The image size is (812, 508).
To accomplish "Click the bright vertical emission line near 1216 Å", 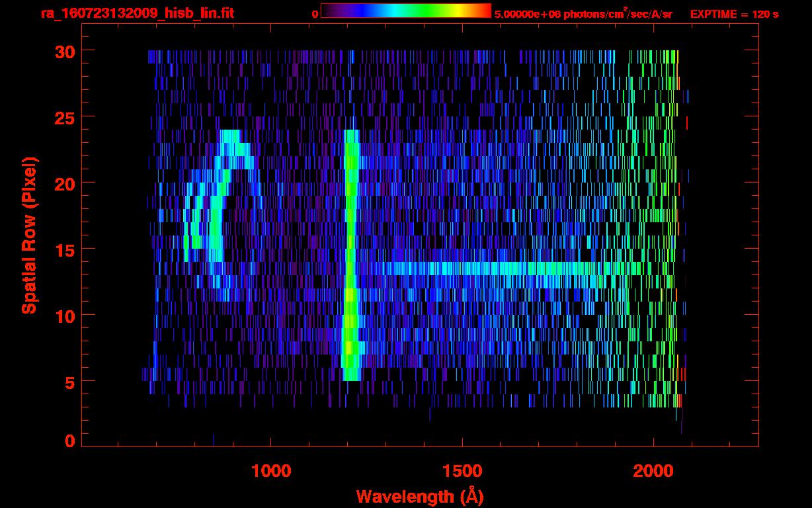I will tap(351, 255).
